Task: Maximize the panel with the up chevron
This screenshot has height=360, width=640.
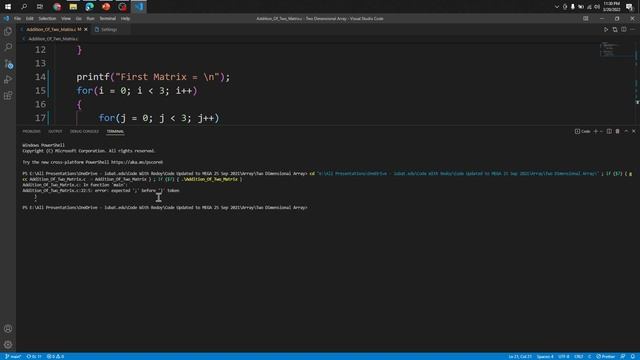Action: (626, 131)
